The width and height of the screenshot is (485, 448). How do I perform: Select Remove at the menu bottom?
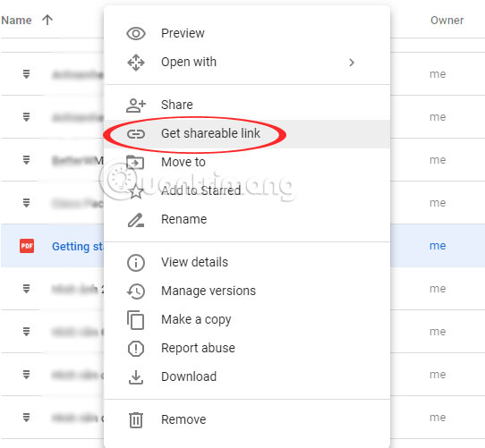tap(247, 419)
